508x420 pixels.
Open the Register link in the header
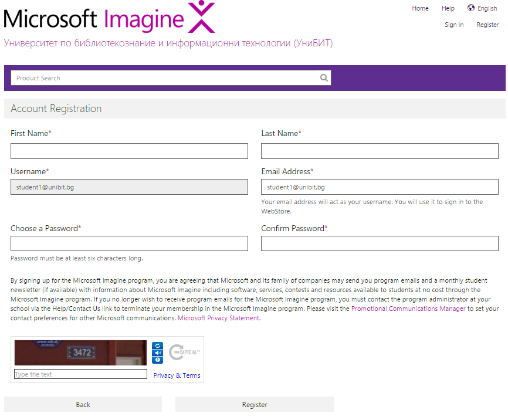[x=487, y=25]
